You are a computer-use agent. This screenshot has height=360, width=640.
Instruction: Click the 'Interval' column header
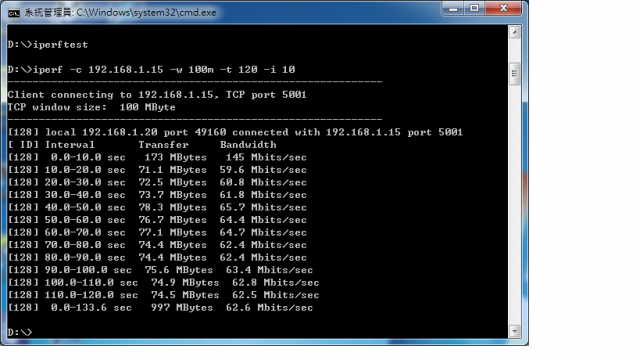[x=70, y=145]
